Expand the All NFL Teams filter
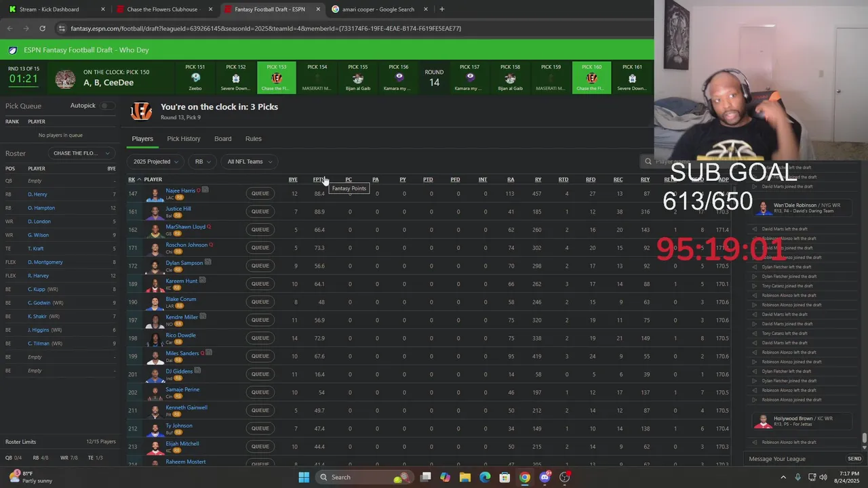The image size is (868, 488). [249, 161]
